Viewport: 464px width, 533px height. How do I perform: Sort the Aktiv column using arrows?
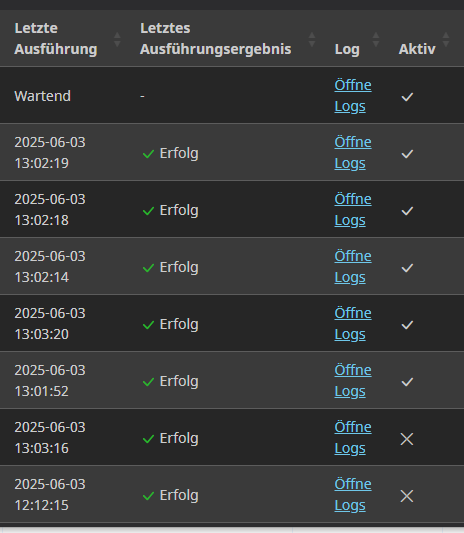click(446, 39)
